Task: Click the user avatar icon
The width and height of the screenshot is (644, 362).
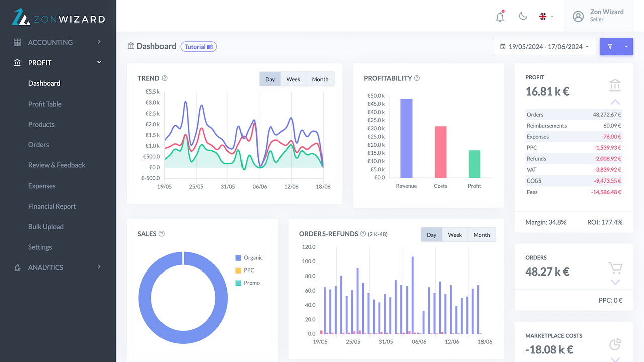Action: coord(579,16)
